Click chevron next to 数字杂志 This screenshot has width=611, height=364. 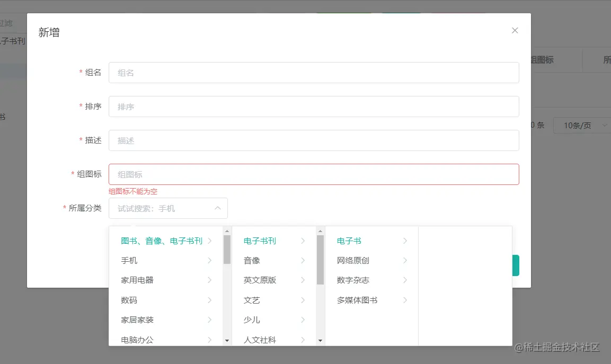point(405,280)
